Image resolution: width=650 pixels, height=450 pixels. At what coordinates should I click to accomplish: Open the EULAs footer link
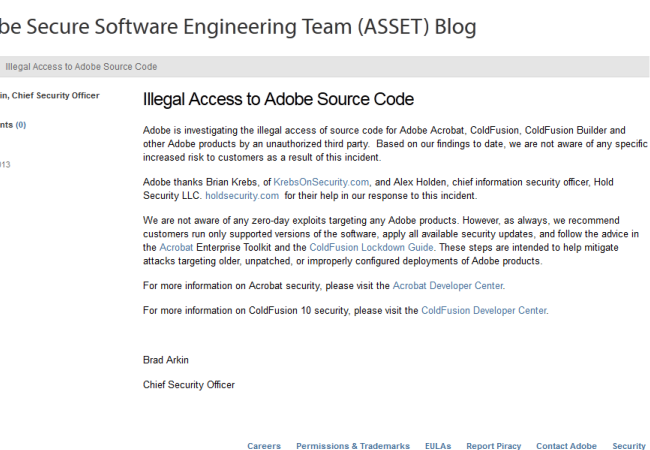coord(438,445)
